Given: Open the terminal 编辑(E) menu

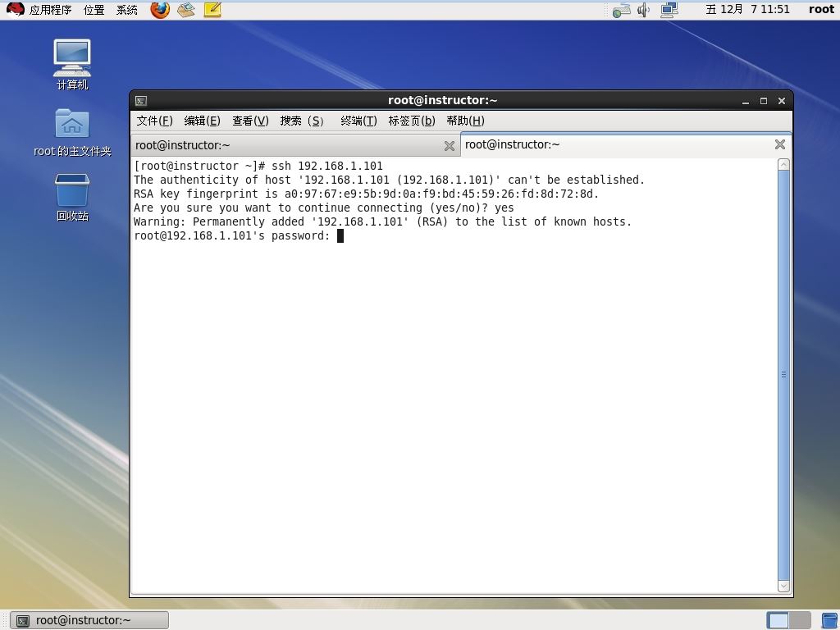Looking at the screenshot, I should (202, 121).
